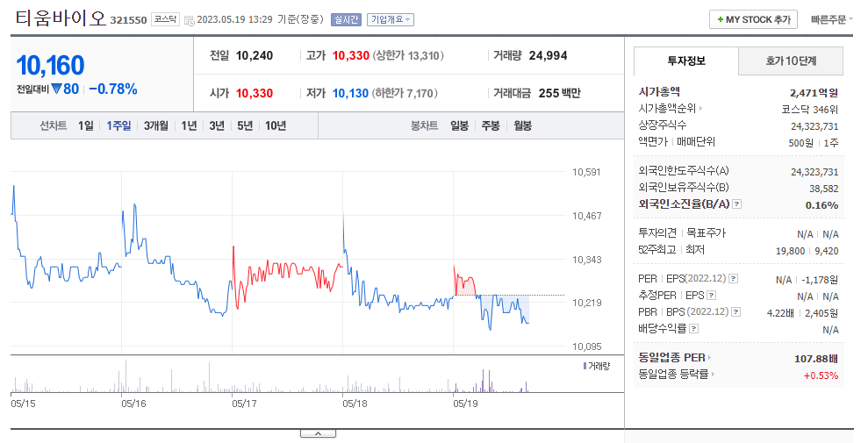Click the 10,467 price axis label

coord(586,216)
